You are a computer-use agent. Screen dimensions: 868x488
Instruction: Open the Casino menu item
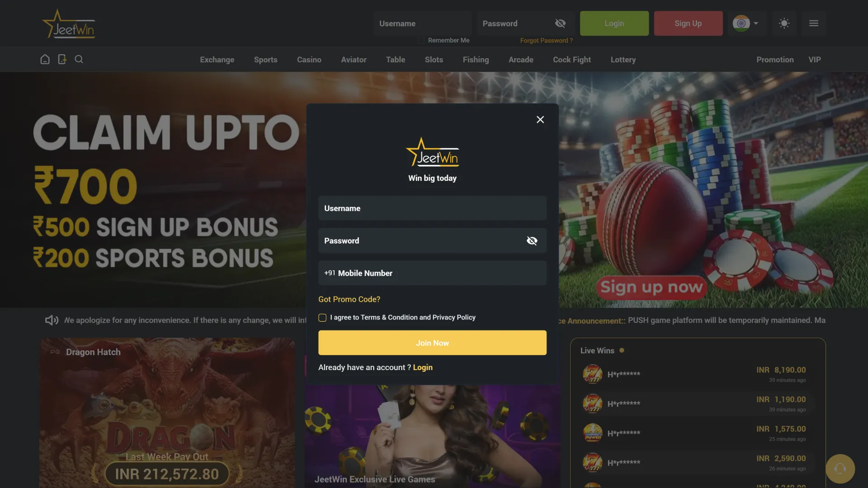click(309, 60)
